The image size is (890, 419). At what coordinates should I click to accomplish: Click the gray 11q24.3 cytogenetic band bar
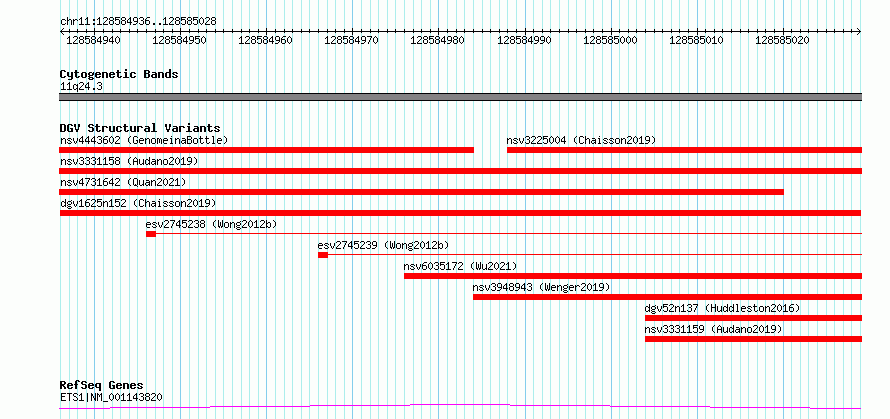coord(461,97)
